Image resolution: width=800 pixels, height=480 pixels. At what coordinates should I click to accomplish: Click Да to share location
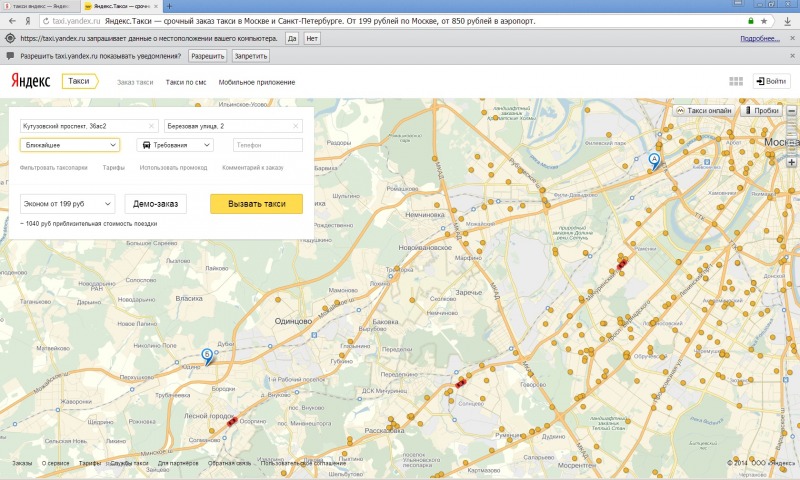coord(292,38)
